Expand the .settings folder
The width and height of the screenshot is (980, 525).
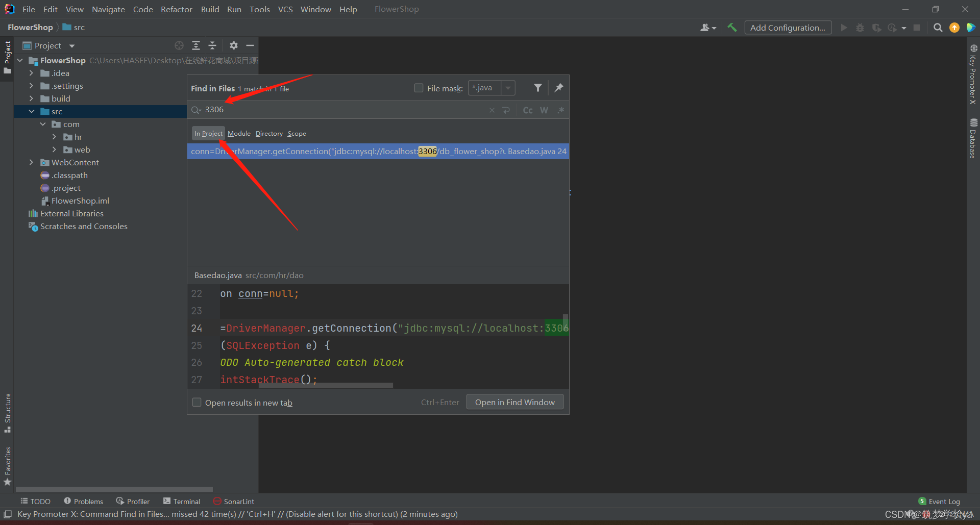point(31,86)
